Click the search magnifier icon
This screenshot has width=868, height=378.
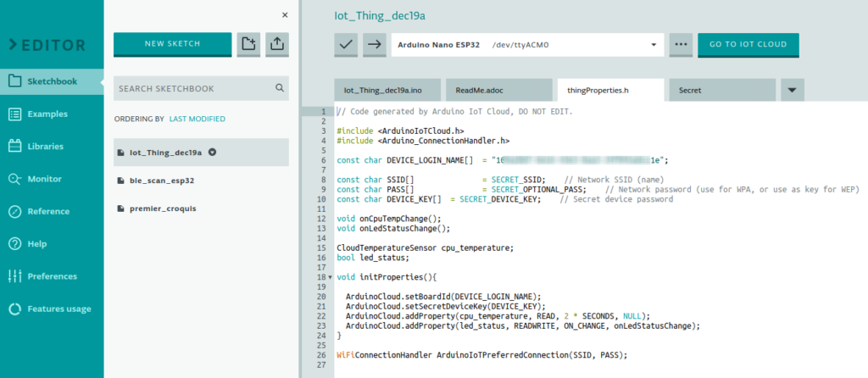(x=280, y=88)
